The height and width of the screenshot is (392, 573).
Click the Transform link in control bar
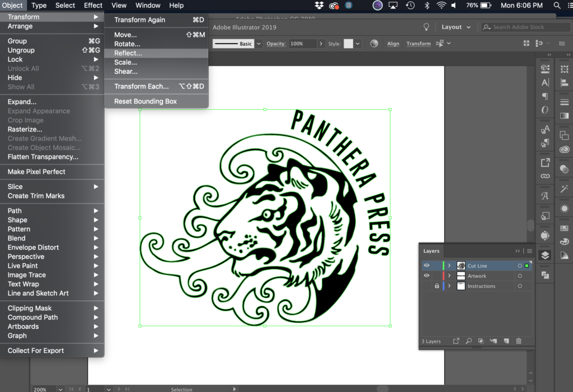(x=419, y=44)
